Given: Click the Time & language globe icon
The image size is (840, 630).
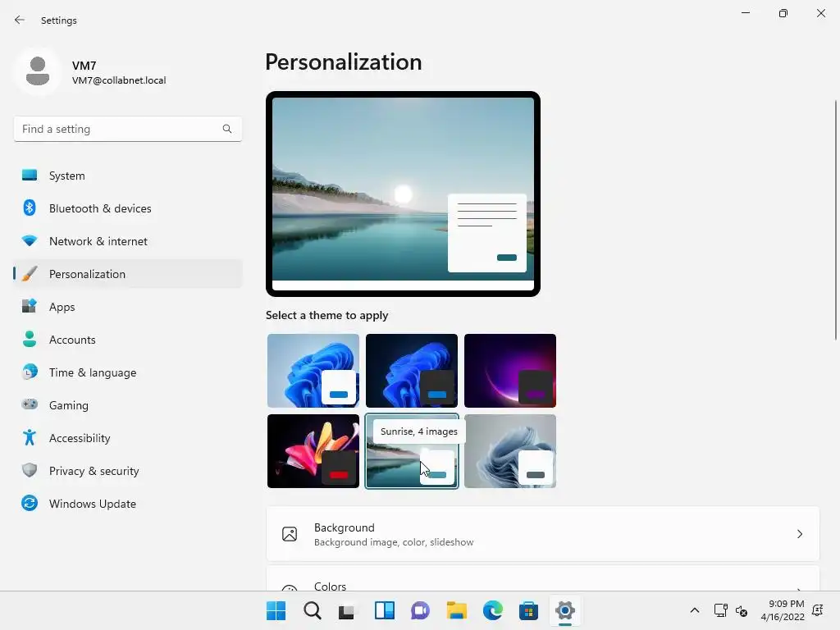Looking at the screenshot, I should (30, 372).
